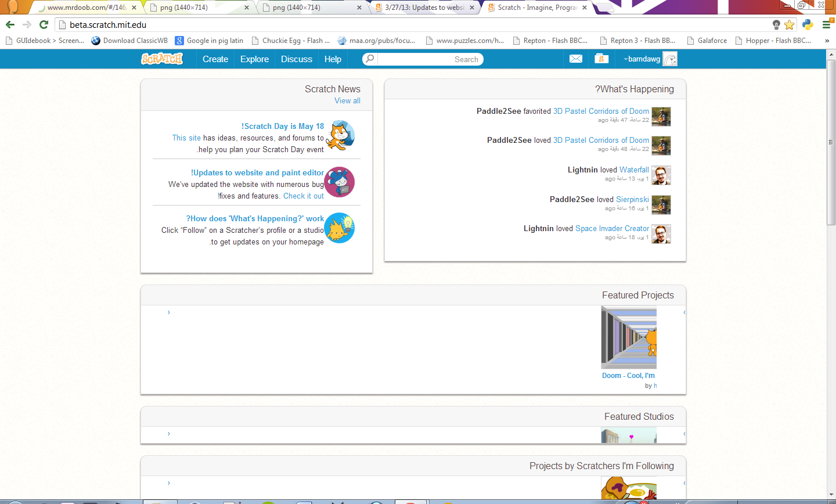Reload the page with the refresh button
836x504 pixels.
(x=44, y=24)
